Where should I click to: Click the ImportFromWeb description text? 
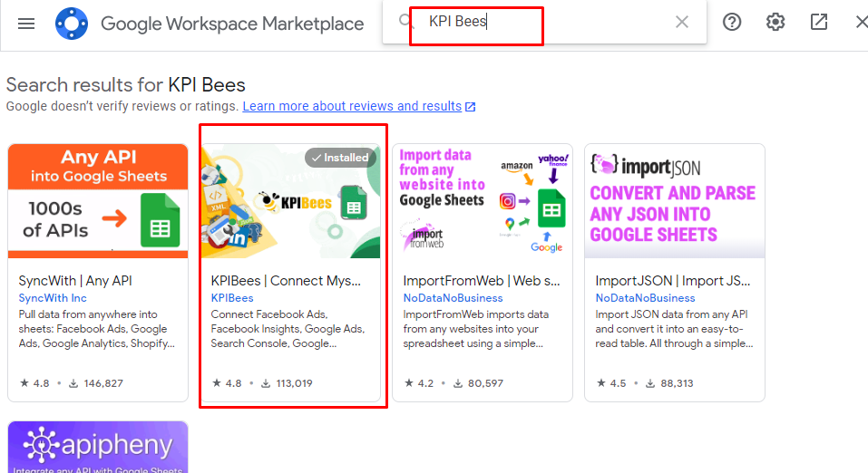pos(476,329)
